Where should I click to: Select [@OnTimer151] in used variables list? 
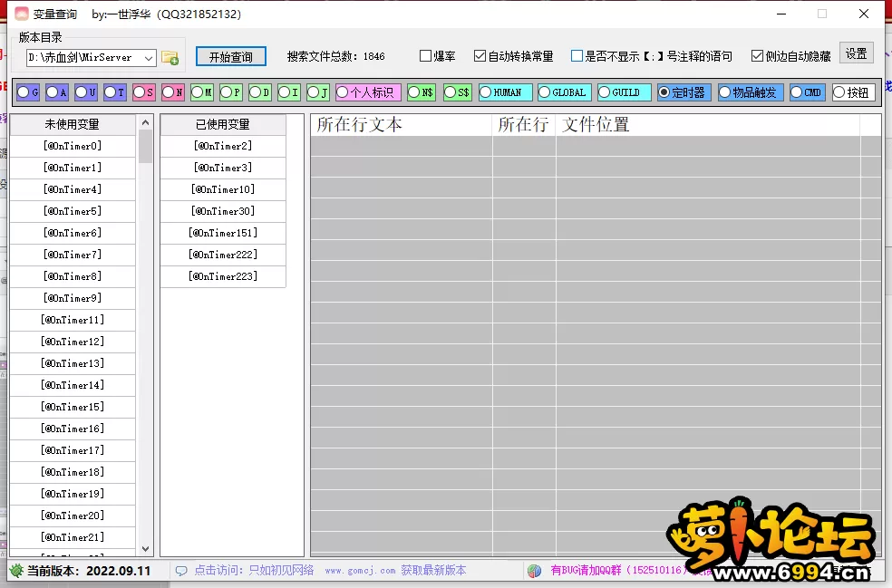(223, 233)
